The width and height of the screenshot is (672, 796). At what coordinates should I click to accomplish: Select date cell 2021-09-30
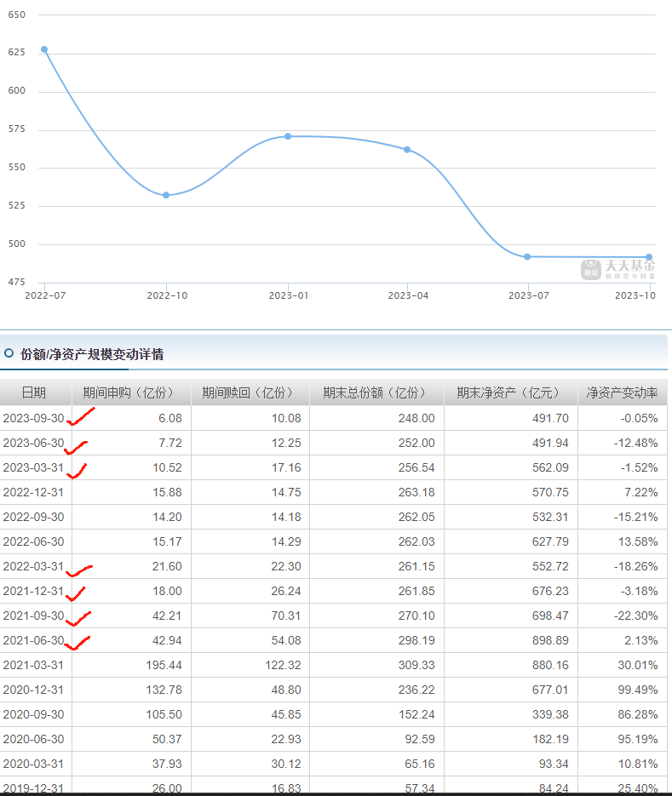click(33, 616)
